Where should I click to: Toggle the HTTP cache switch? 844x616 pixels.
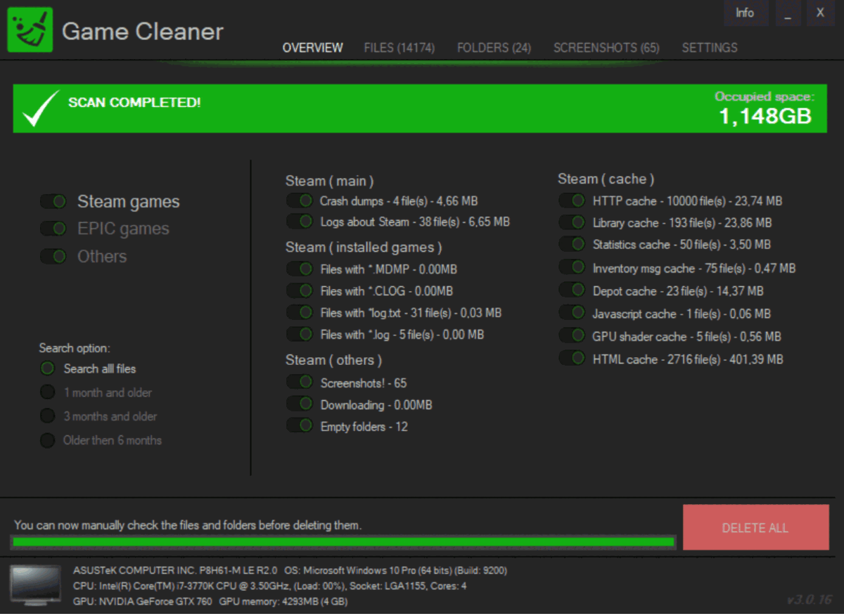pos(573,200)
